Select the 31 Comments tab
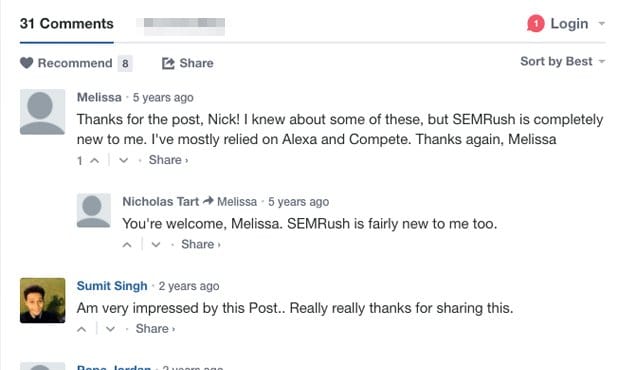Viewport: 635px width, 370px height. click(67, 23)
